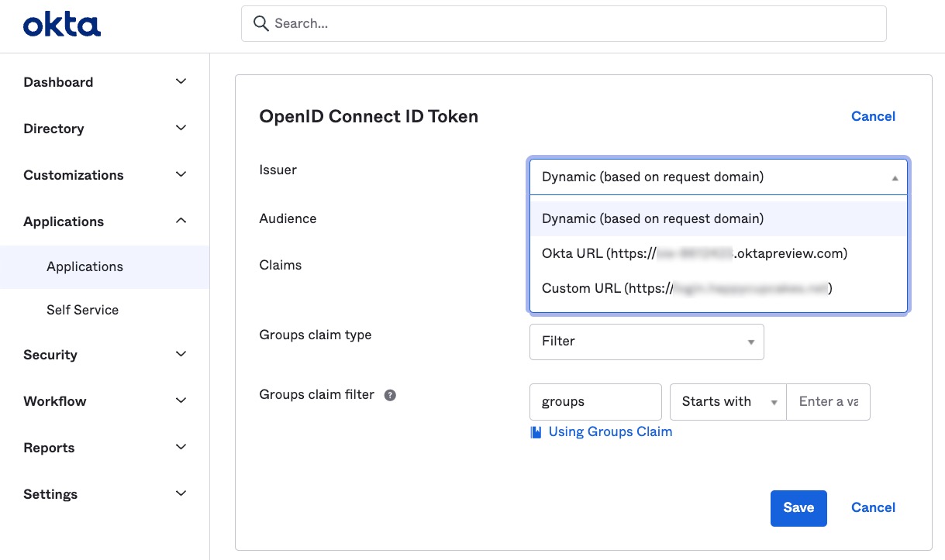
Task: Open the Starts with condition dropdown
Action: (727, 402)
